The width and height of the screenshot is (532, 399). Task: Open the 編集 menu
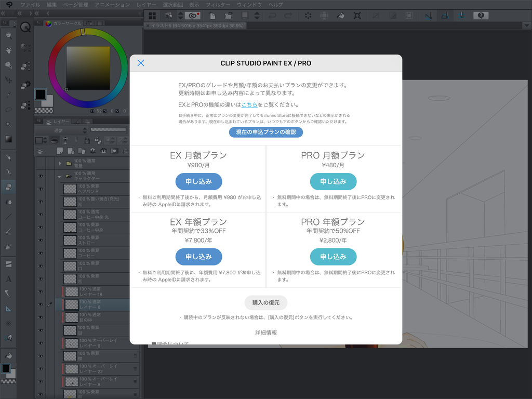[x=51, y=4]
